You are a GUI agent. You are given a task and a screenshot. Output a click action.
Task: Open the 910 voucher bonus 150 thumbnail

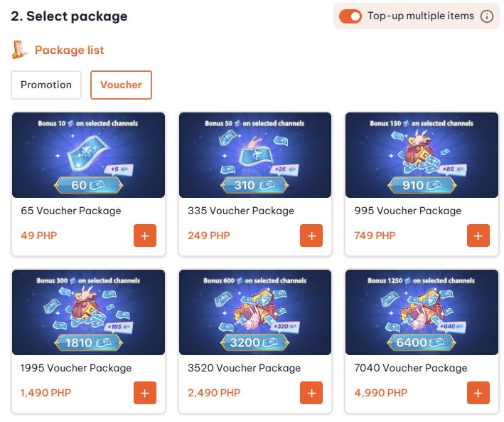point(422,155)
